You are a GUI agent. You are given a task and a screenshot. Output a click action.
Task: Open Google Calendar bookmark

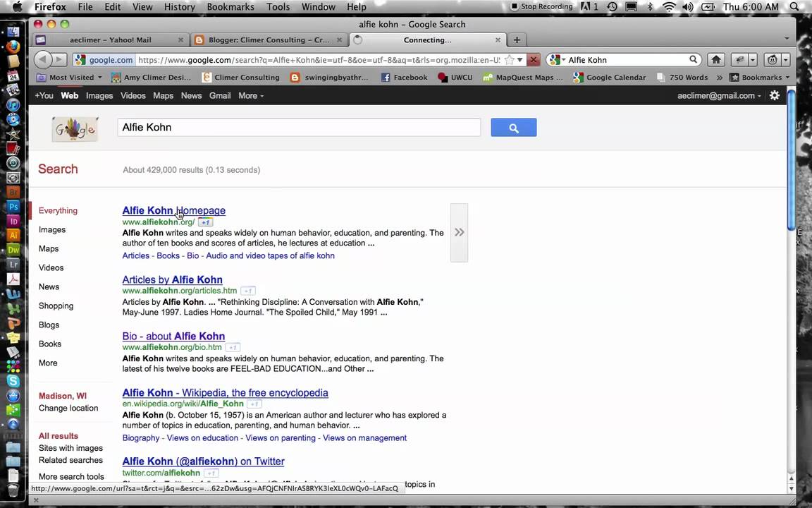[610, 77]
